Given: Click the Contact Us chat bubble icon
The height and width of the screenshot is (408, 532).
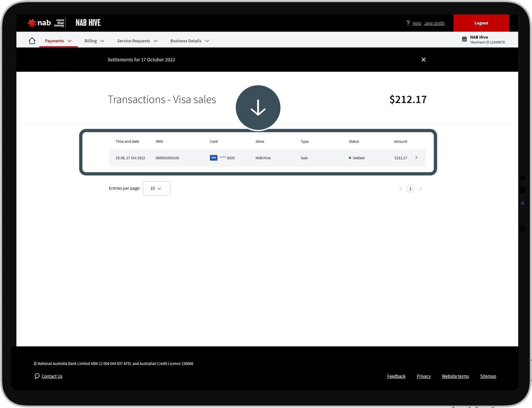Looking at the screenshot, I should point(37,376).
